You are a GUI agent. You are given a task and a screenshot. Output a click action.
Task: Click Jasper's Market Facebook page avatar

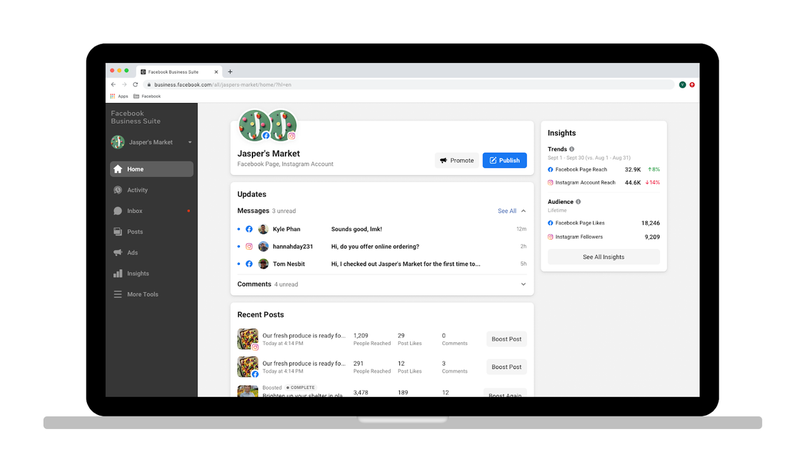coord(254,125)
